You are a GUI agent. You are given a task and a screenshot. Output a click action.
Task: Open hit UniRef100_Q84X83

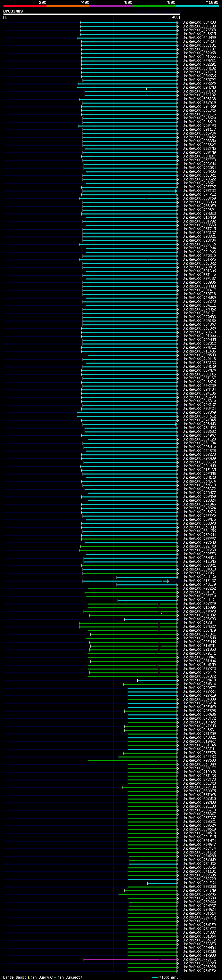click(x=199, y=23)
